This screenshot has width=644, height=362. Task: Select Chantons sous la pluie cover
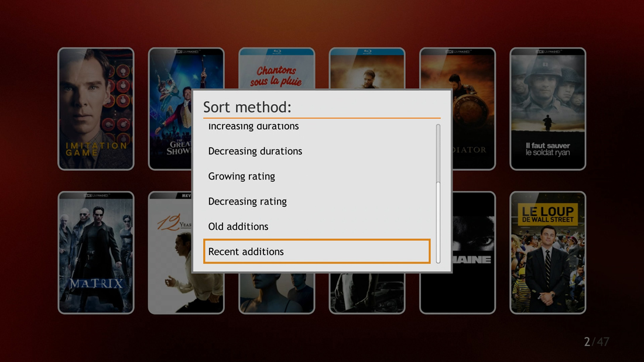point(277,68)
